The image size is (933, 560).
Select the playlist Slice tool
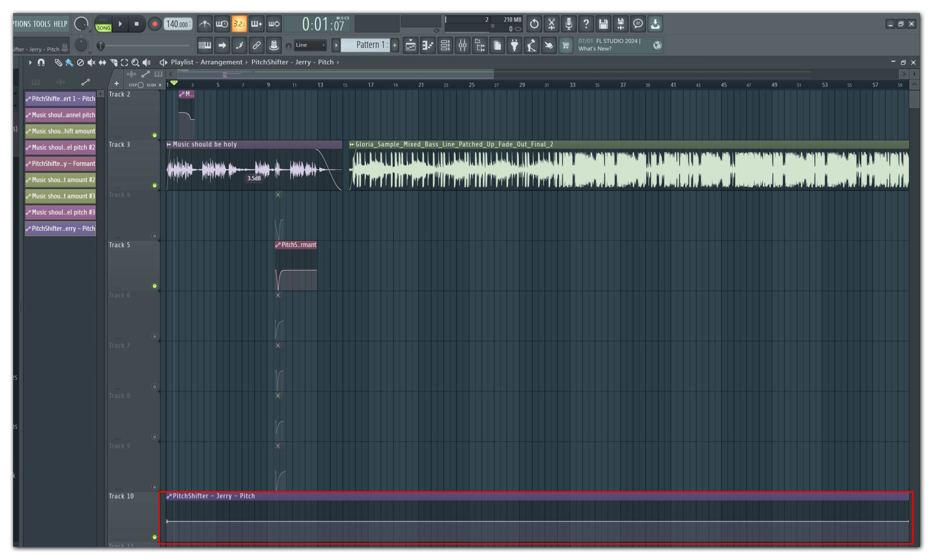tap(113, 62)
